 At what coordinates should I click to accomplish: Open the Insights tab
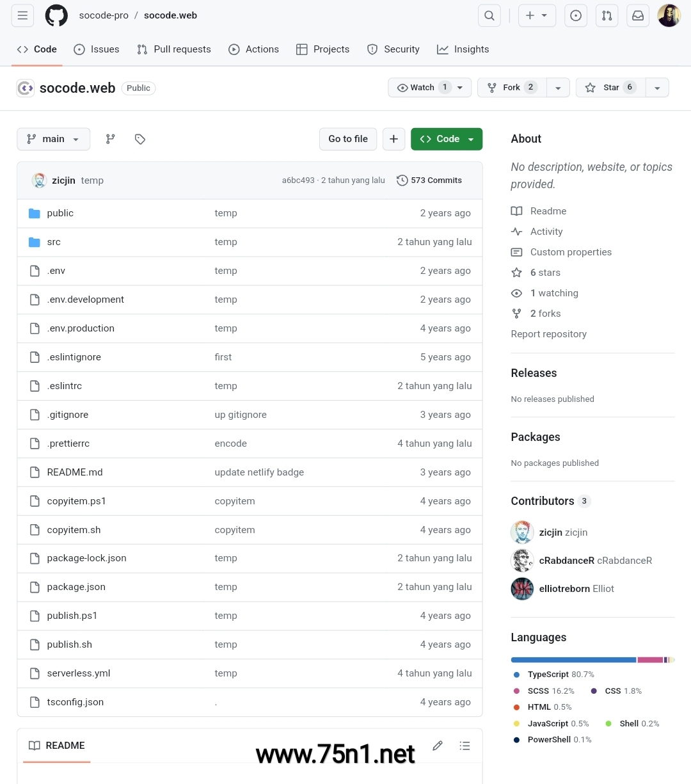click(463, 49)
